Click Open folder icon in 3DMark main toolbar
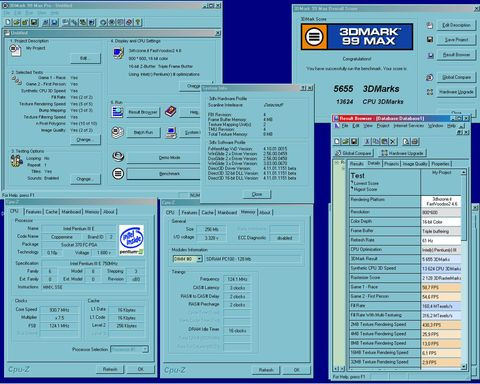 (16, 22)
